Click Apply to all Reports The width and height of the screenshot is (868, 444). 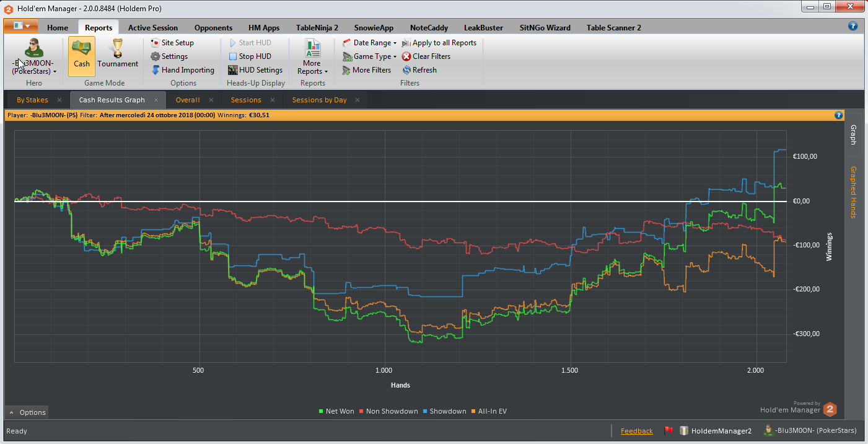(439, 43)
